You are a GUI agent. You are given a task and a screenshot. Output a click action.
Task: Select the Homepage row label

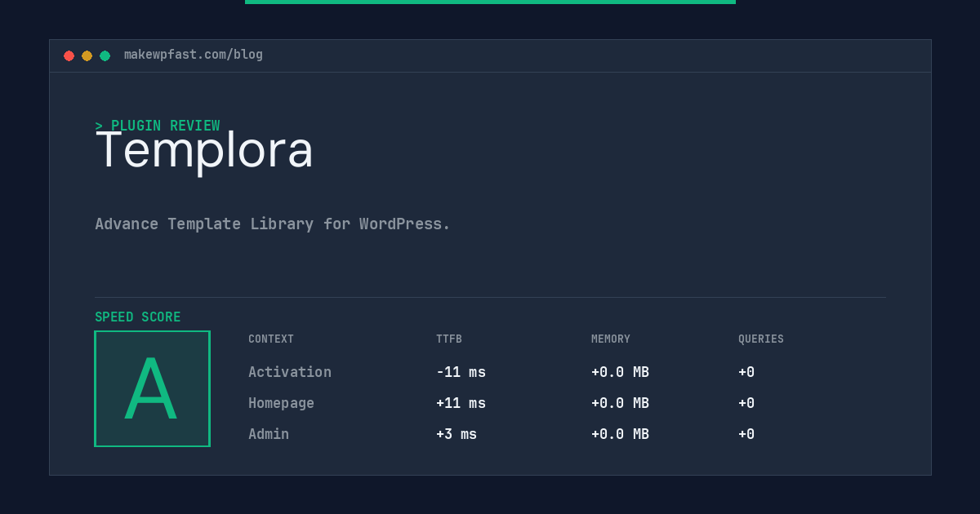pyautogui.click(x=281, y=403)
